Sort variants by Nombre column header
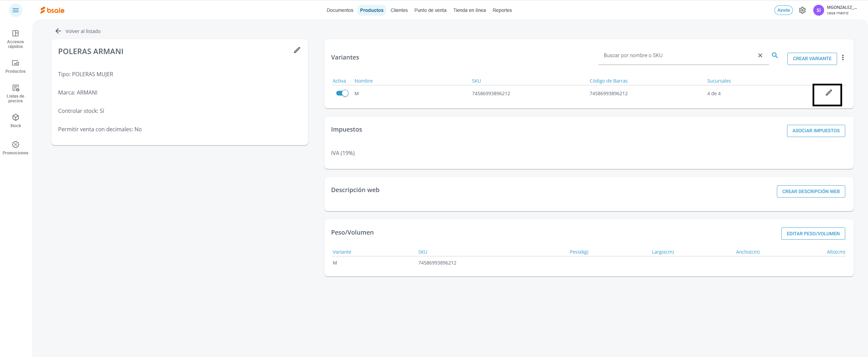This screenshot has height=357, width=868. click(x=363, y=81)
